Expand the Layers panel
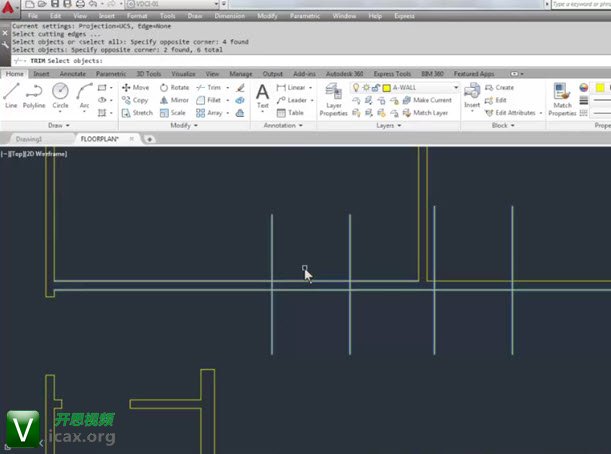The height and width of the screenshot is (454, 611). pyautogui.click(x=388, y=125)
